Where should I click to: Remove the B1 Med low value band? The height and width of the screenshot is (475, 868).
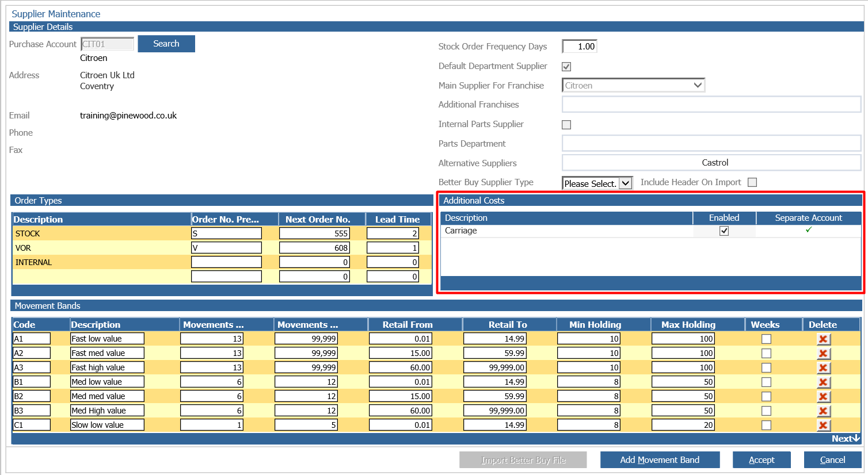pyautogui.click(x=823, y=382)
